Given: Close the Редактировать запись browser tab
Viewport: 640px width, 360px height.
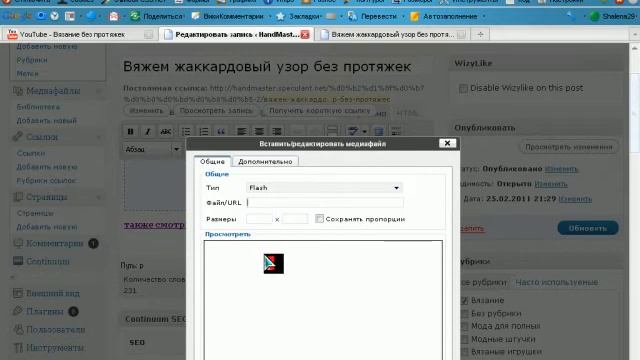Looking at the screenshot, I should click(305, 35).
